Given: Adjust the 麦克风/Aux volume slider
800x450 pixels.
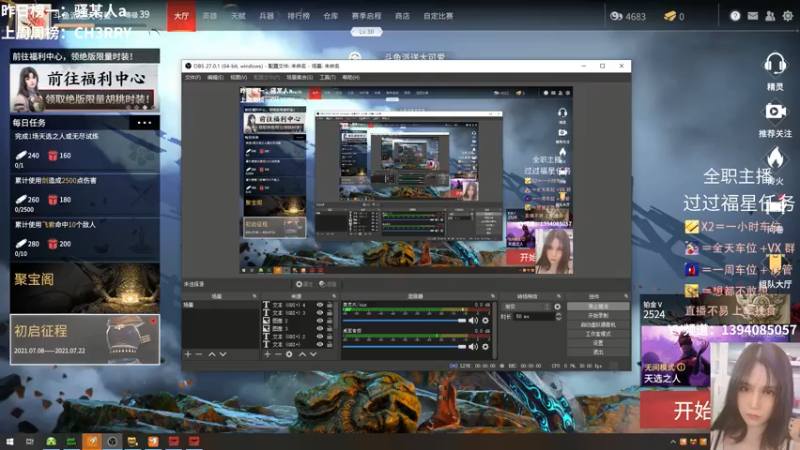Looking at the screenshot, I should coord(405,320).
